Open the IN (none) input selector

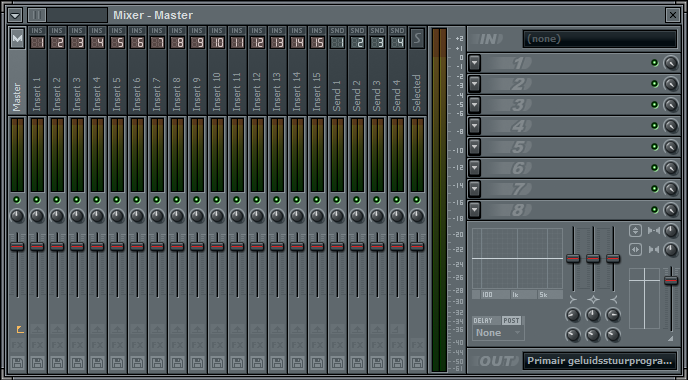pos(600,39)
